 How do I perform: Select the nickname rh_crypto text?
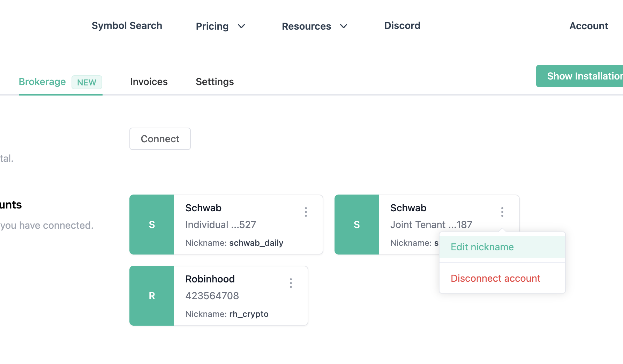(x=249, y=314)
